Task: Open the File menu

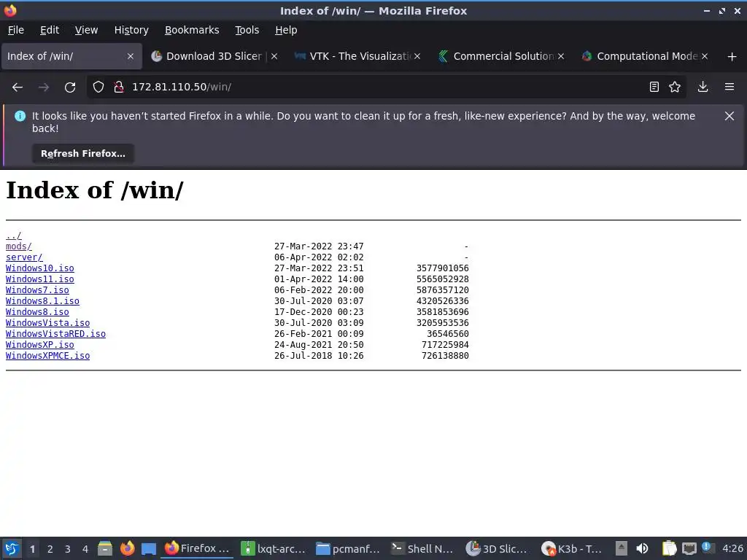Action: click(x=16, y=30)
